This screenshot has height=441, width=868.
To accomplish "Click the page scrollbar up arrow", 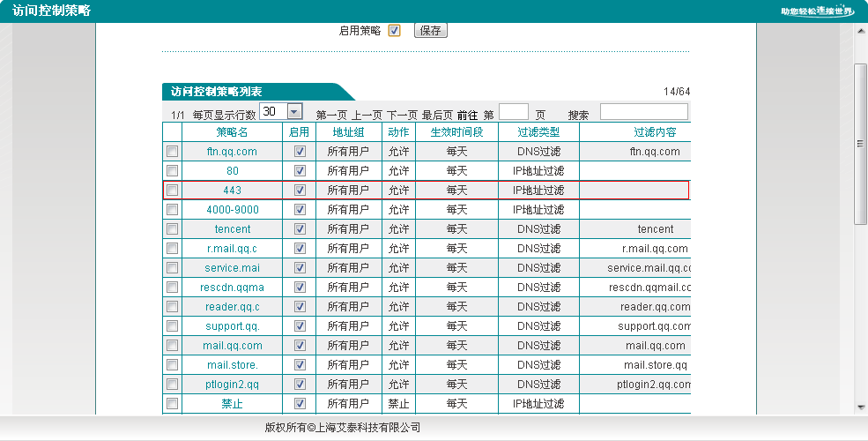I will (x=861, y=29).
